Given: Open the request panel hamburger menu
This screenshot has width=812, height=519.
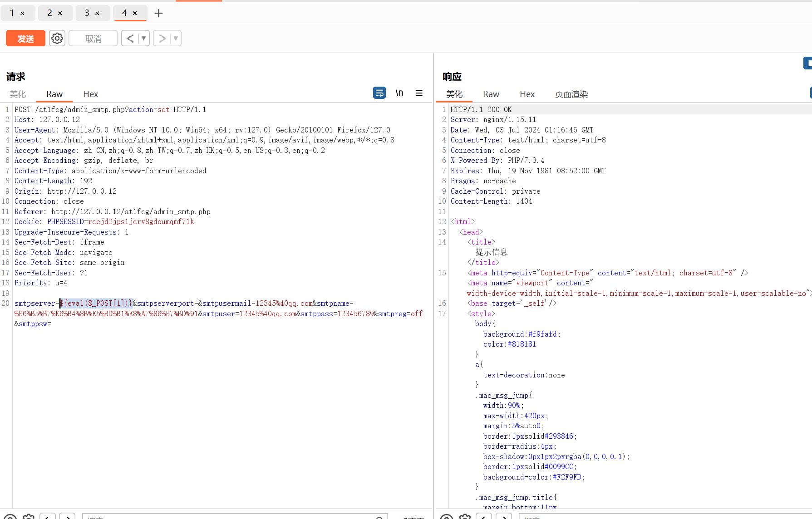Looking at the screenshot, I should (x=419, y=93).
